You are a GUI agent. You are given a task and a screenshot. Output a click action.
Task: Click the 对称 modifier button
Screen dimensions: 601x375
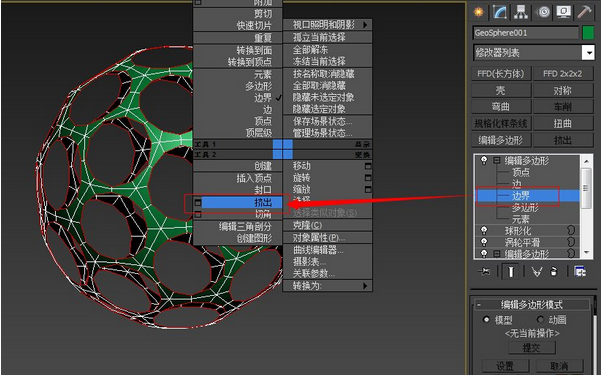(x=563, y=90)
